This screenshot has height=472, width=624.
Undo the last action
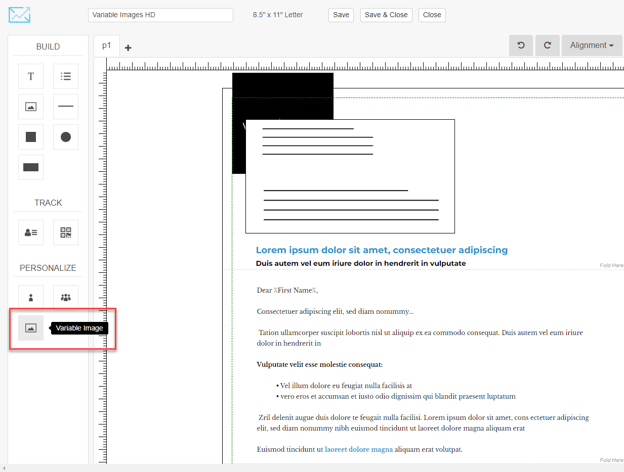point(521,45)
